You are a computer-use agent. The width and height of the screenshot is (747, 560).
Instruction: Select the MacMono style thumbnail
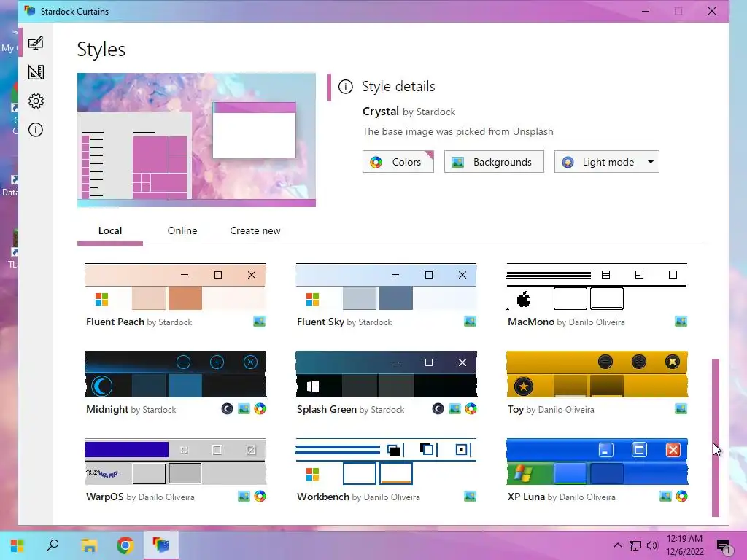coord(597,287)
